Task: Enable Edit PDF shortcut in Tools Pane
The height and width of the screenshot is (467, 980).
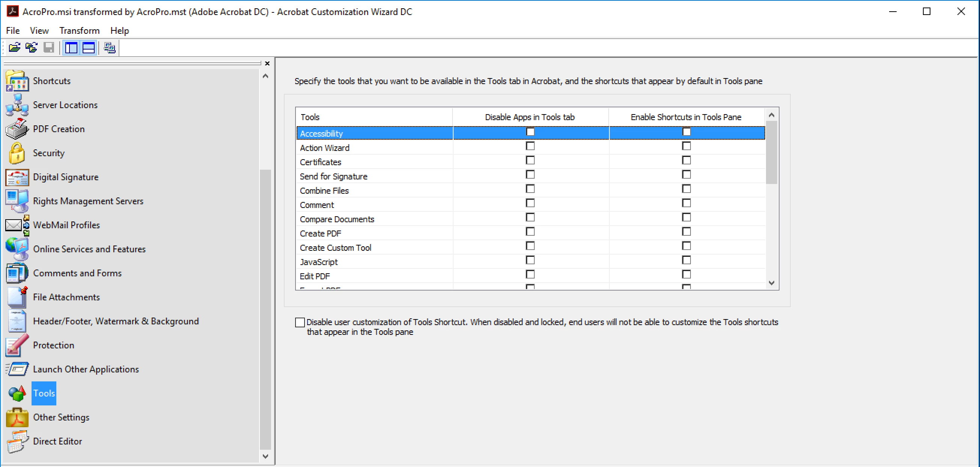Action: pos(686,274)
